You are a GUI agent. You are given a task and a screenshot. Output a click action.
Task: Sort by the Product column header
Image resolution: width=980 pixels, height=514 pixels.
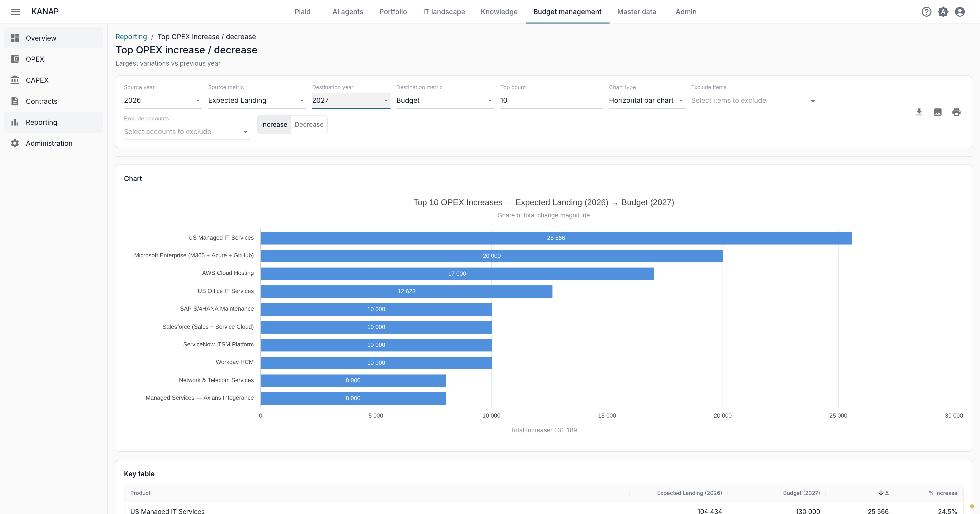pos(140,493)
